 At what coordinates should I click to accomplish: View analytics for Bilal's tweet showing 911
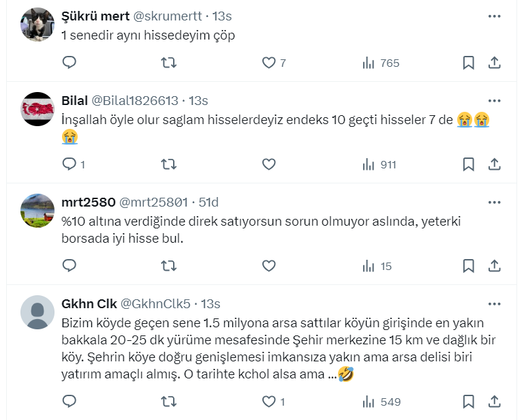pos(379,164)
